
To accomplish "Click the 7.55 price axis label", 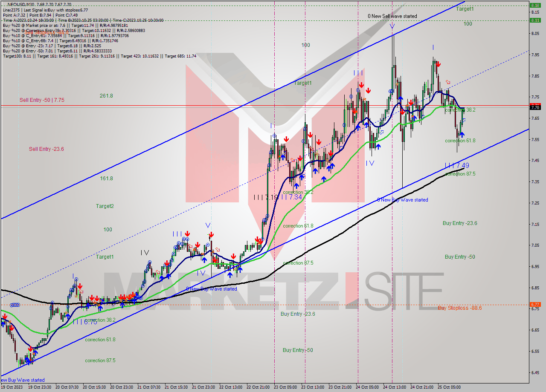I will (x=536, y=139).
